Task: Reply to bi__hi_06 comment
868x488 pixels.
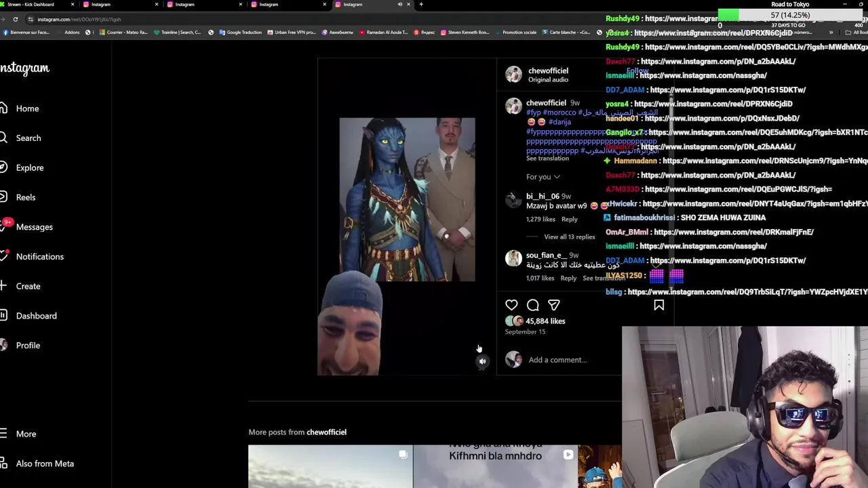Action: point(570,219)
